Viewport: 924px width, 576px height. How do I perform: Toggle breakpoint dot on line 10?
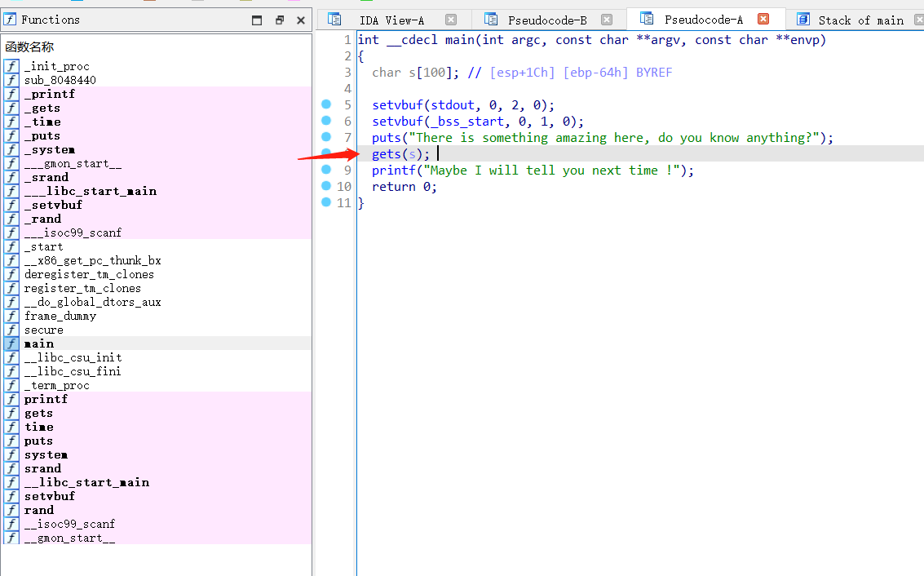[326, 186]
